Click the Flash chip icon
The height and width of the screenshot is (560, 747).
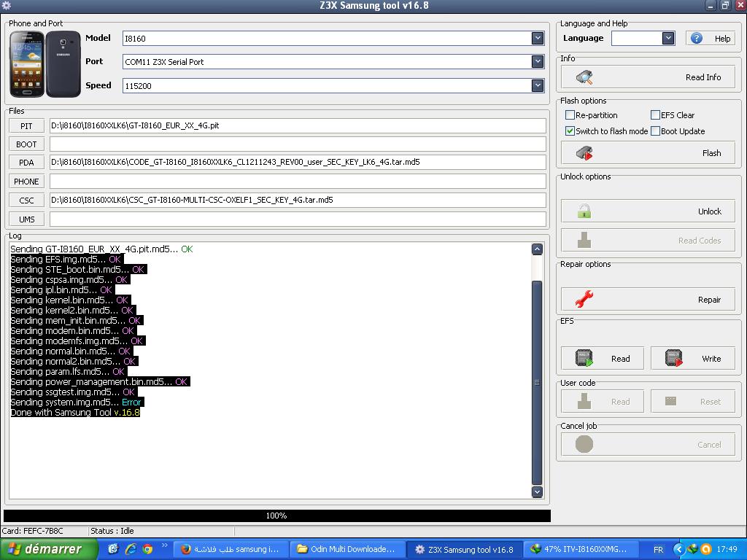click(584, 153)
